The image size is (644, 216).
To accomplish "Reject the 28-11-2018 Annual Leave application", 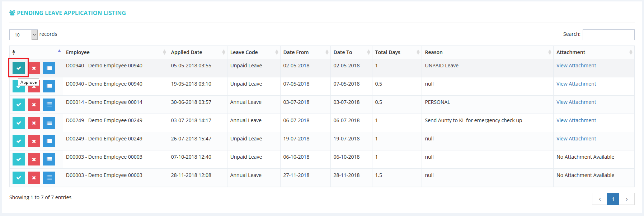I will [34, 178].
